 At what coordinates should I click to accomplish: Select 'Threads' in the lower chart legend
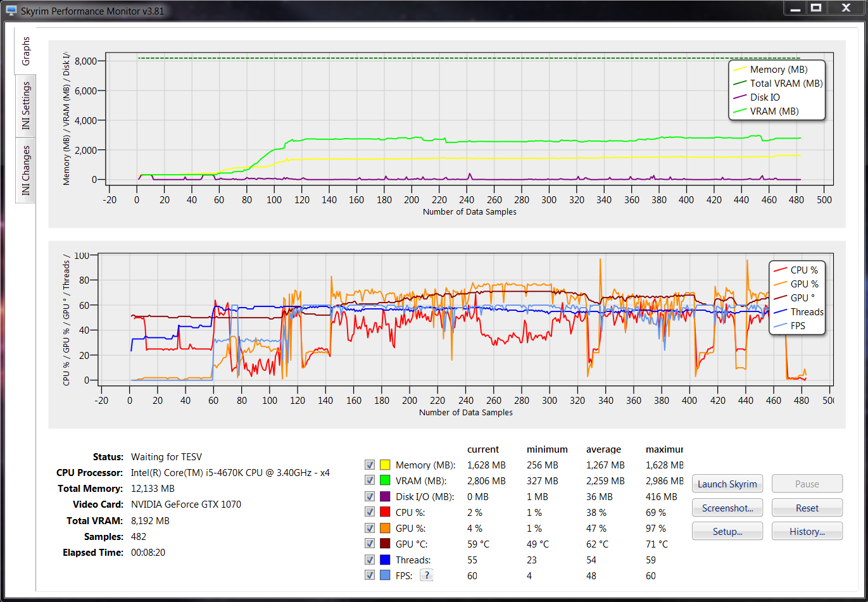pos(807,312)
